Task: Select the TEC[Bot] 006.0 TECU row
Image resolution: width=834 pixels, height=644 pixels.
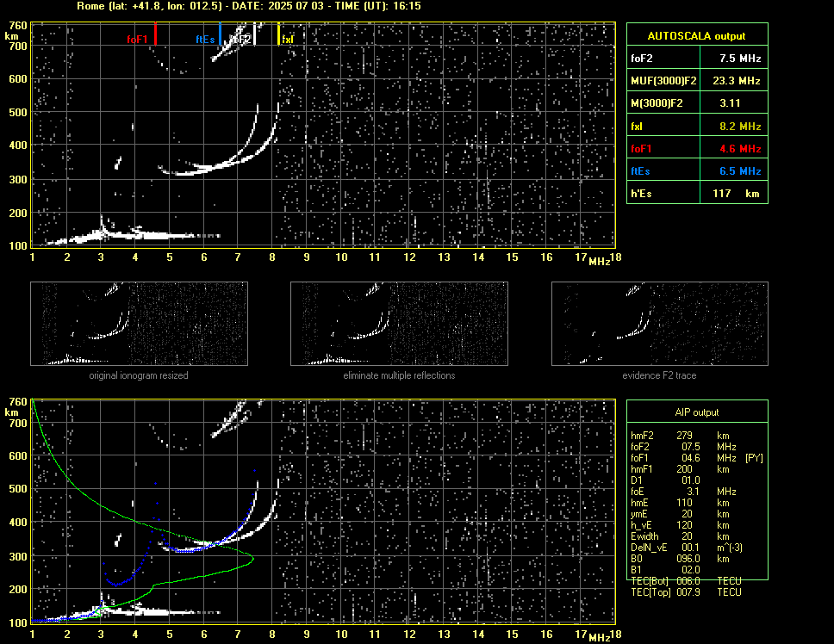Action: (x=686, y=580)
